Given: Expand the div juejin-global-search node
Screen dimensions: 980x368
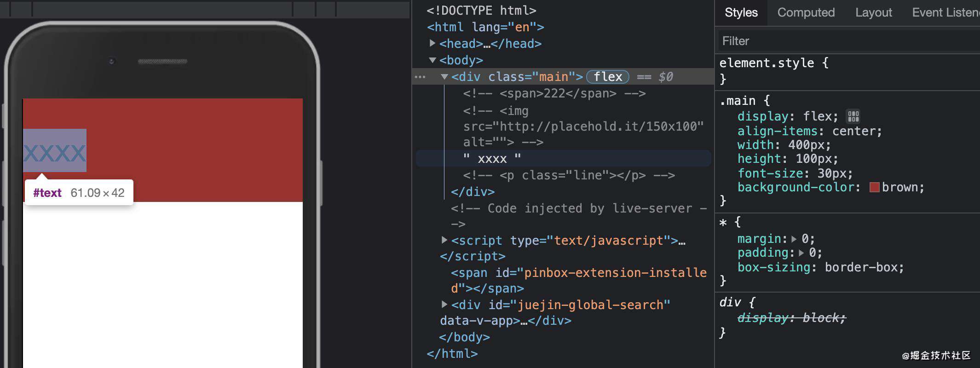Looking at the screenshot, I should (x=444, y=305).
